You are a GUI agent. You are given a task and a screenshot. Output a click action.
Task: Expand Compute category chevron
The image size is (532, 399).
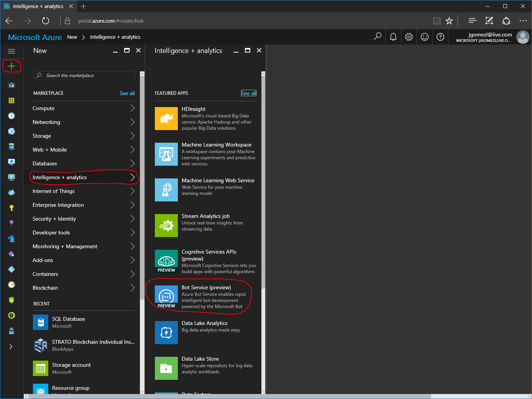(132, 108)
